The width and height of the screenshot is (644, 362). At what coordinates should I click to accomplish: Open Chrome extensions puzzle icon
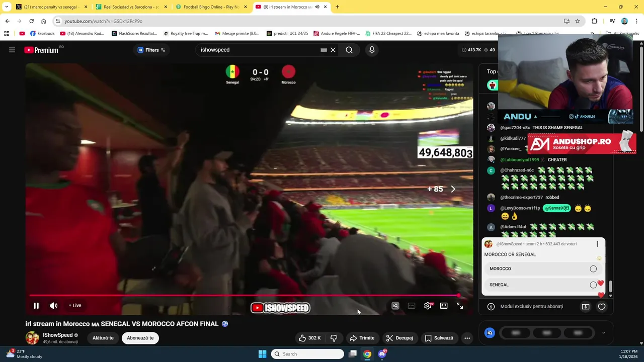tap(595, 21)
